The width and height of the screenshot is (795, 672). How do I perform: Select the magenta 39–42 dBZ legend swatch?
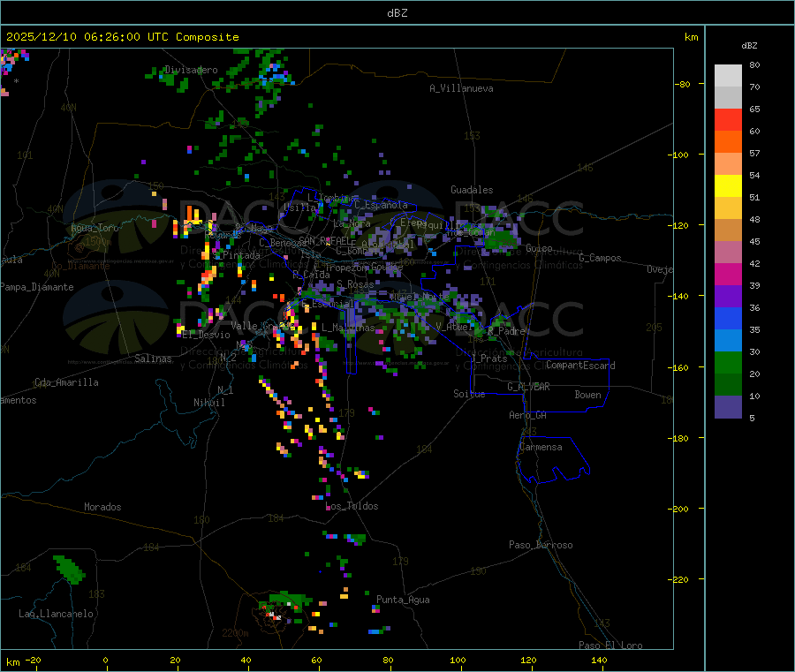(x=728, y=274)
